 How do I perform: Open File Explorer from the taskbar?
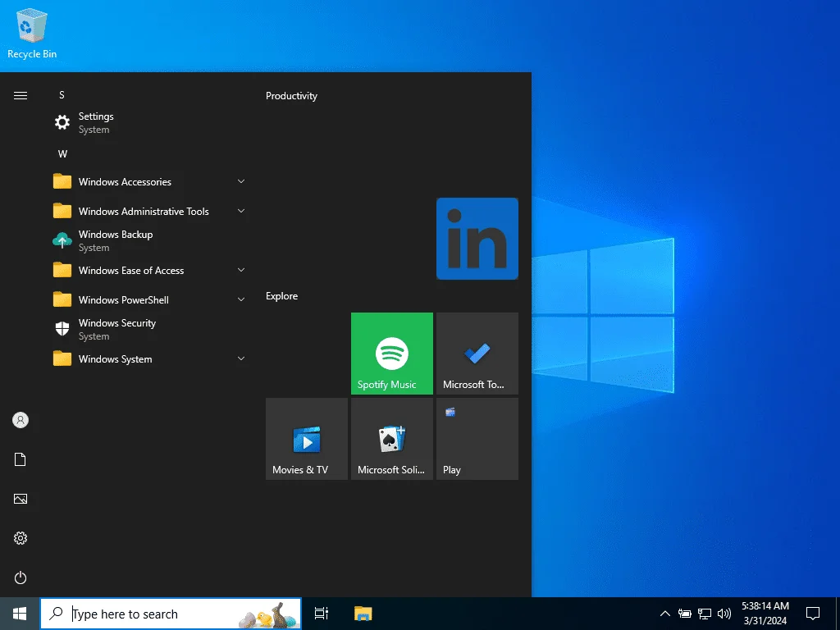click(363, 614)
